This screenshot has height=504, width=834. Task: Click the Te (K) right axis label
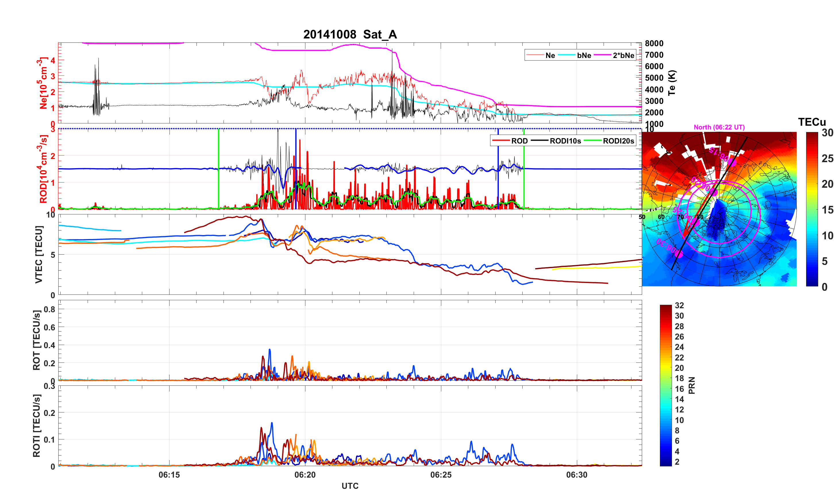[672, 83]
